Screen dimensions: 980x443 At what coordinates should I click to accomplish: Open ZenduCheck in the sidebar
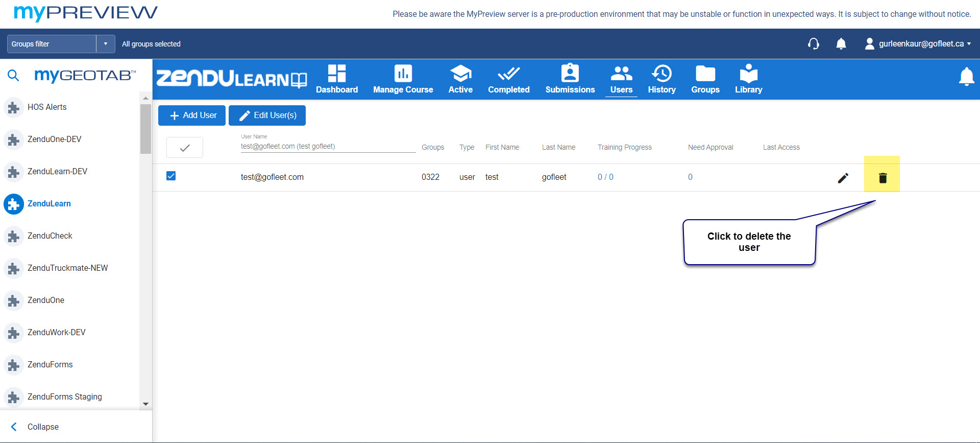[x=50, y=236]
